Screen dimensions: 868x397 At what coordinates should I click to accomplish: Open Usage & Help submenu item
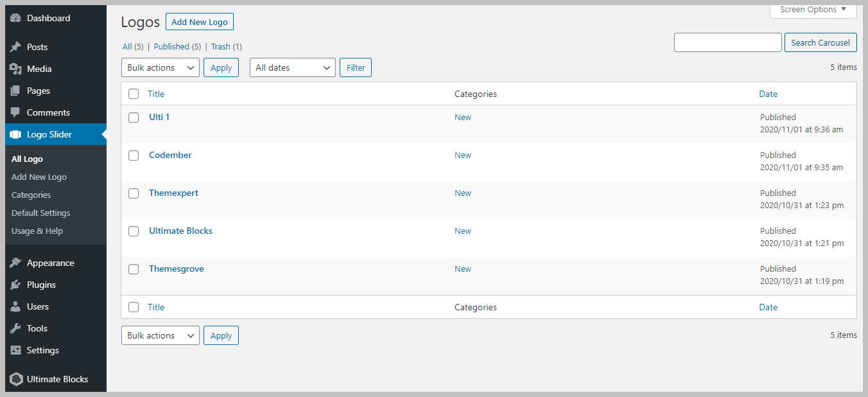pyautogui.click(x=37, y=231)
